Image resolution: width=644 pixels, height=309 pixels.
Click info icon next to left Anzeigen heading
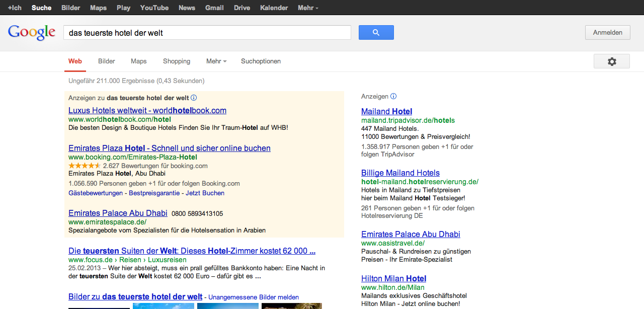coord(194,98)
